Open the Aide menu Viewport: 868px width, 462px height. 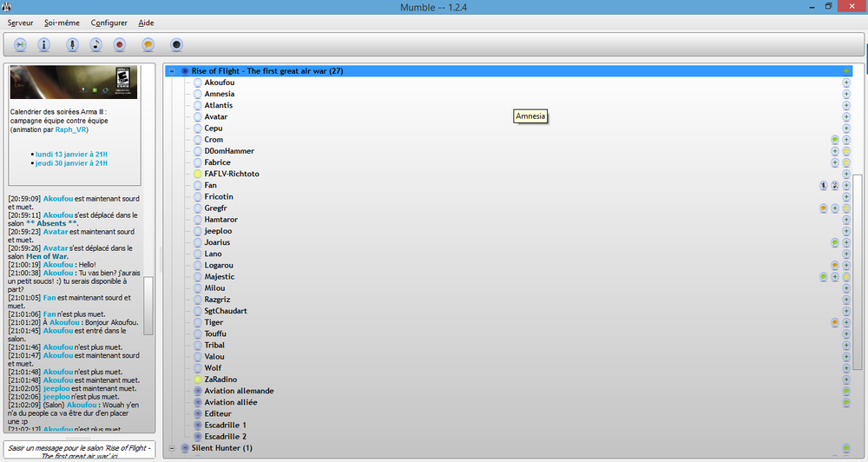point(146,23)
